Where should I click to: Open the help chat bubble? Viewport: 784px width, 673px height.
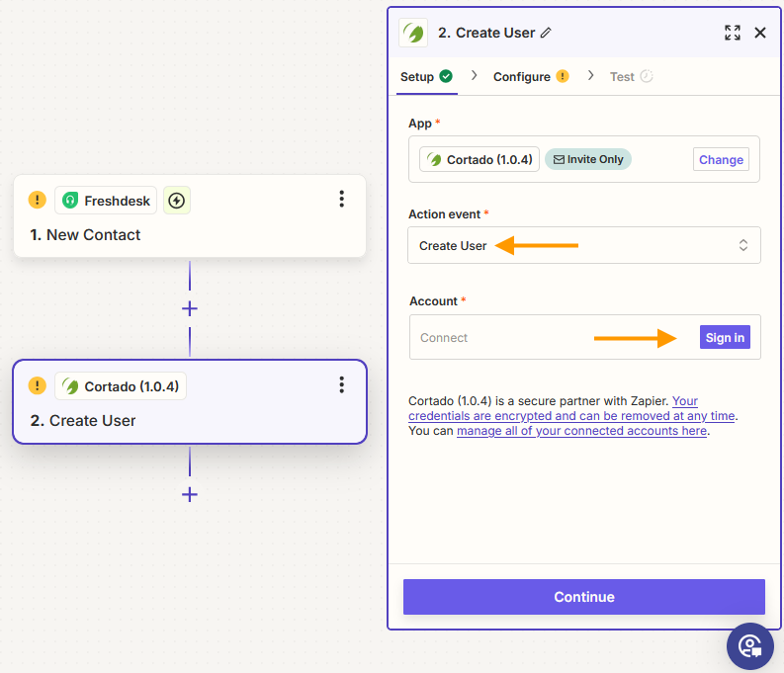[x=750, y=646]
